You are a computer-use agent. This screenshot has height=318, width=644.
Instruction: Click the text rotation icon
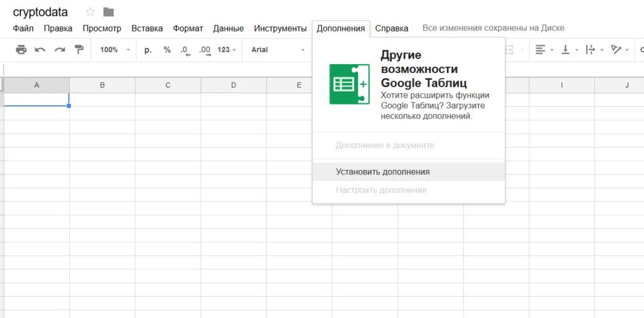(616, 50)
